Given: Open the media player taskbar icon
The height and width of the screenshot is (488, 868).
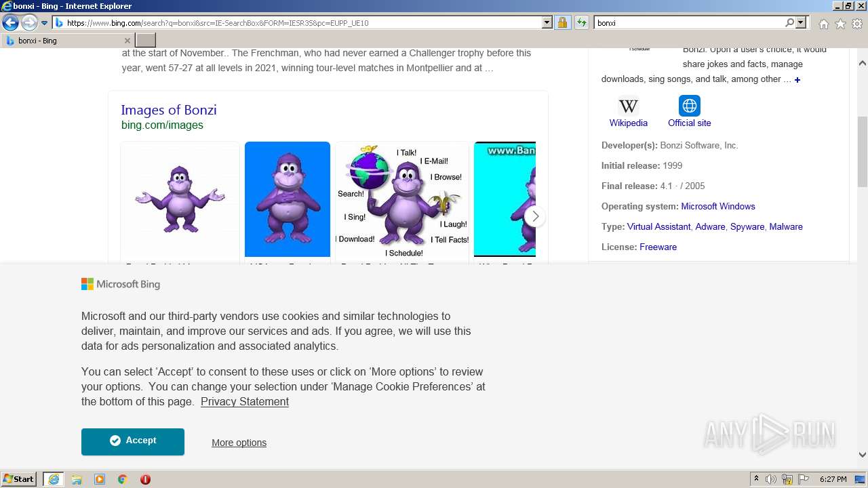Looking at the screenshot, I should (100, 479).
